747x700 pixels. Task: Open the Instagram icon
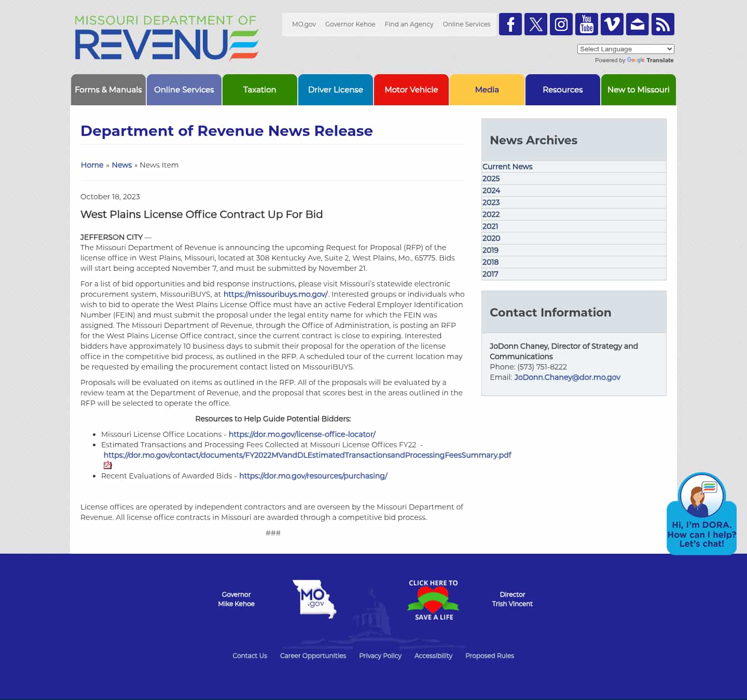(x=561, y=24)
